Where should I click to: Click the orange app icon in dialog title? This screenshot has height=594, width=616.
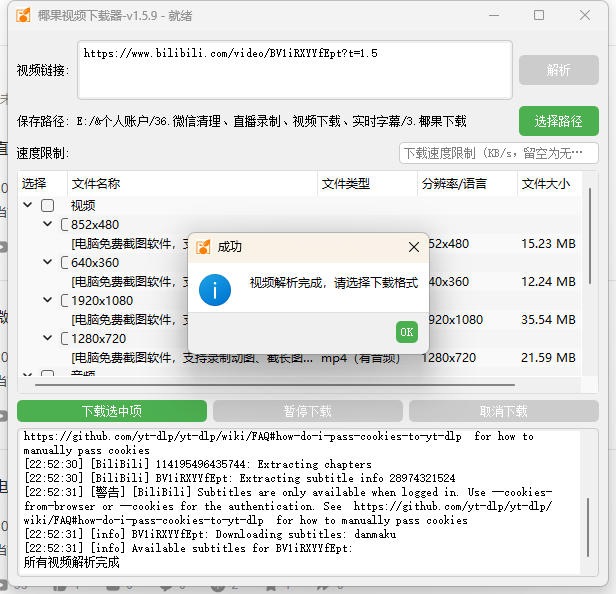pos(203,247)
